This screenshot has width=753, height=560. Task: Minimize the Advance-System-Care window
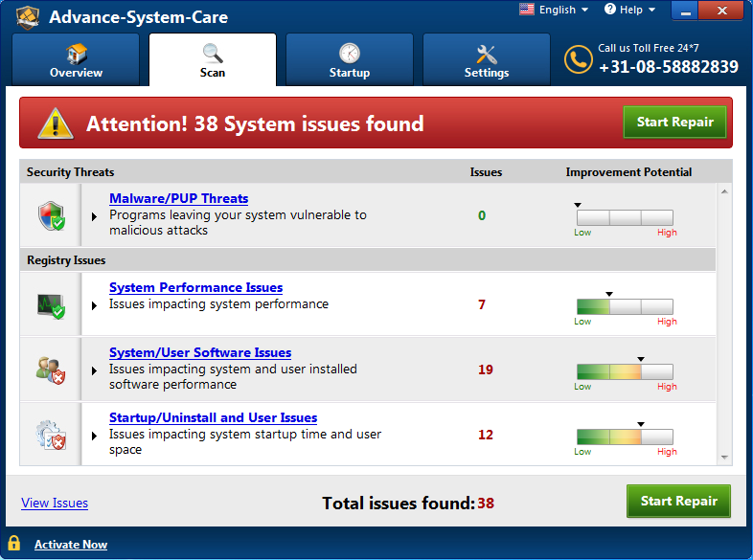pyautogui.click(x=685, y=11)
